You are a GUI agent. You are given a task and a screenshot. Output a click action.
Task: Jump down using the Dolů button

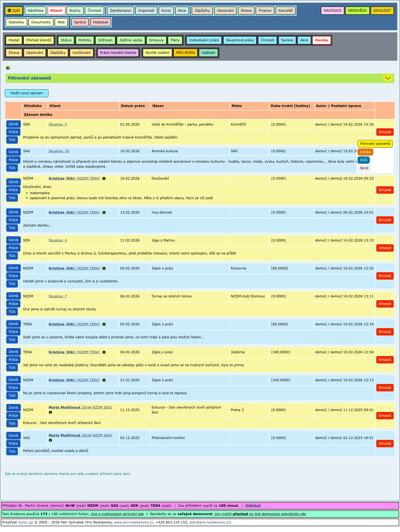(363, 160)
